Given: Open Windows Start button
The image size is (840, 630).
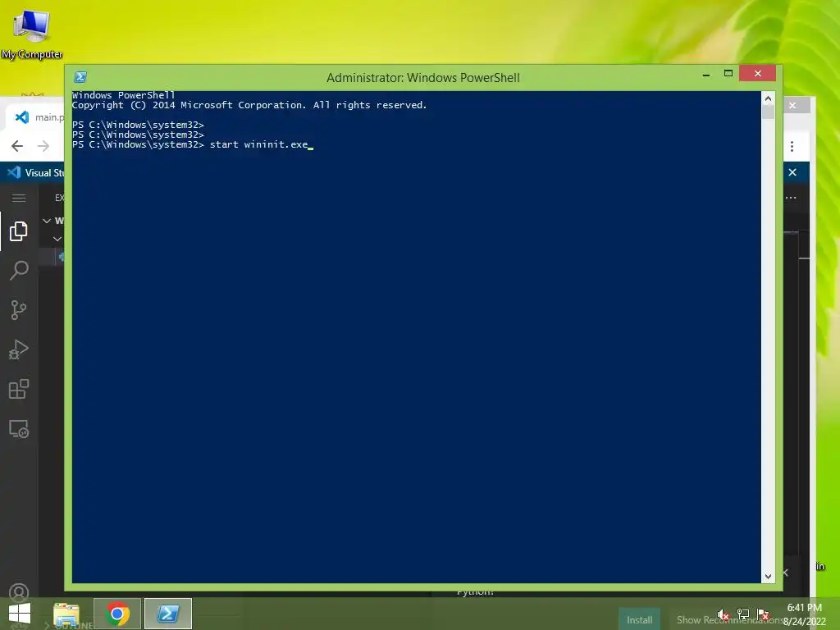Looking at the screenshot, I should [x=20, y=614].
